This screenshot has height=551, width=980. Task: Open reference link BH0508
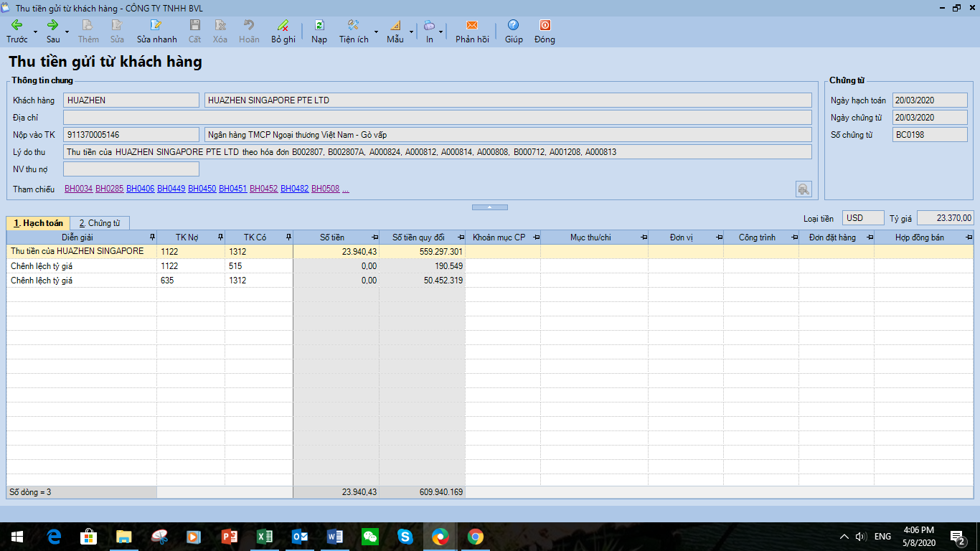325,189
